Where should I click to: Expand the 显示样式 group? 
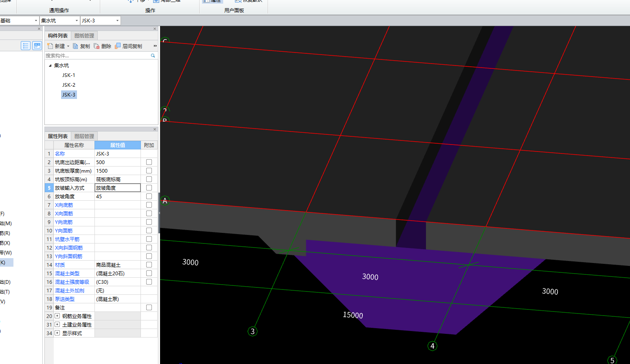click(x=57, y=333)
